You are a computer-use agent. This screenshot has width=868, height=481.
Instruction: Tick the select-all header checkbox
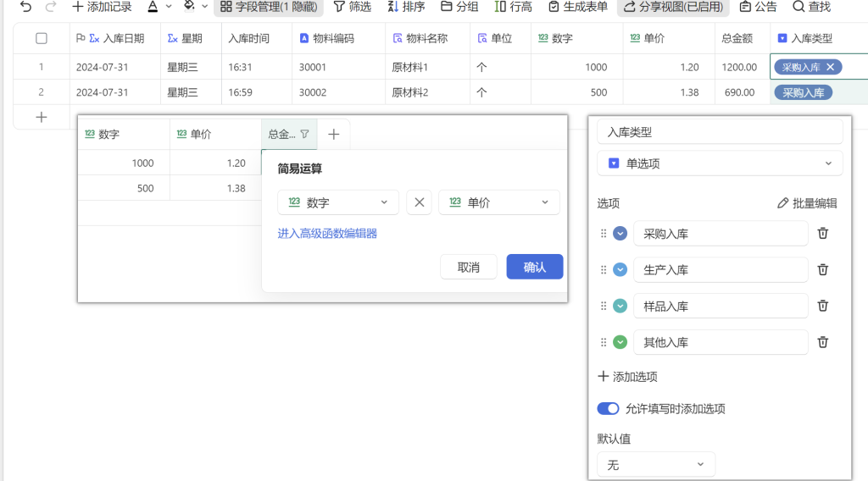pos(42,39)
